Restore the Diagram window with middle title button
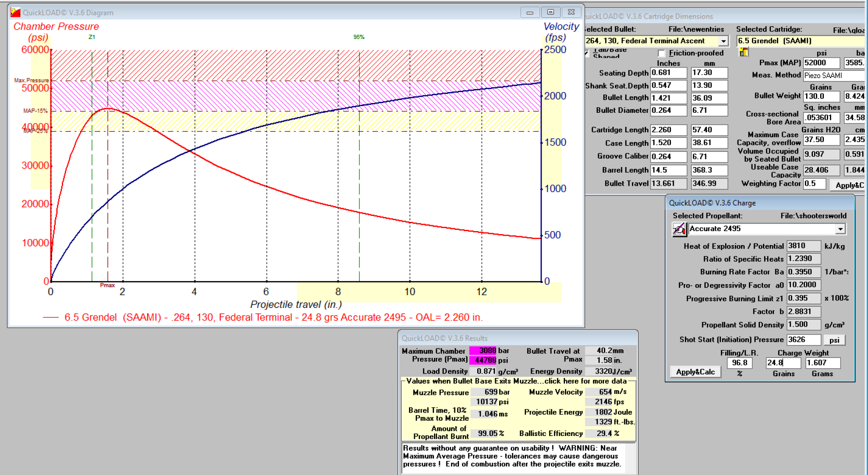The image size is (868, 475). [x=551, y=12]
